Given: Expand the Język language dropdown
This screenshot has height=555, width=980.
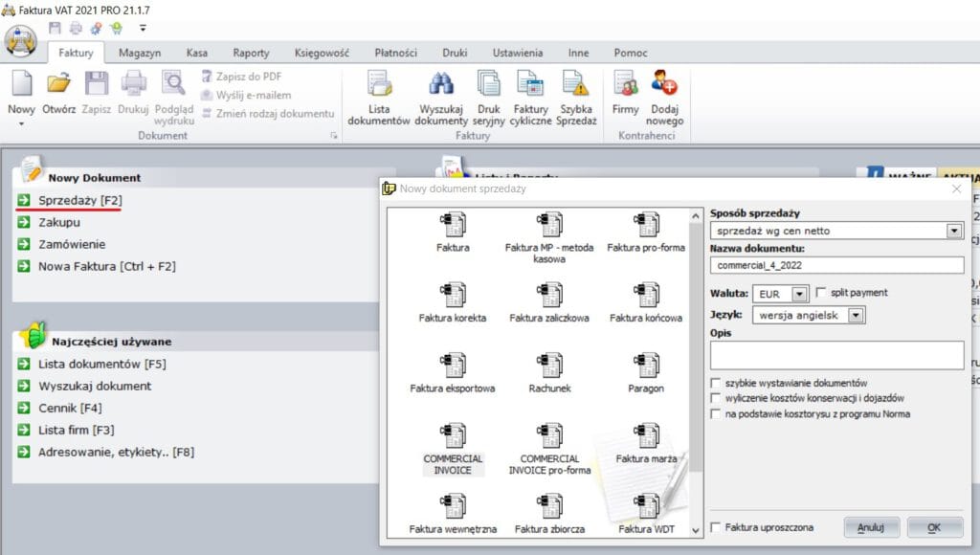Looking at the screenshot, I should (856, 315).
